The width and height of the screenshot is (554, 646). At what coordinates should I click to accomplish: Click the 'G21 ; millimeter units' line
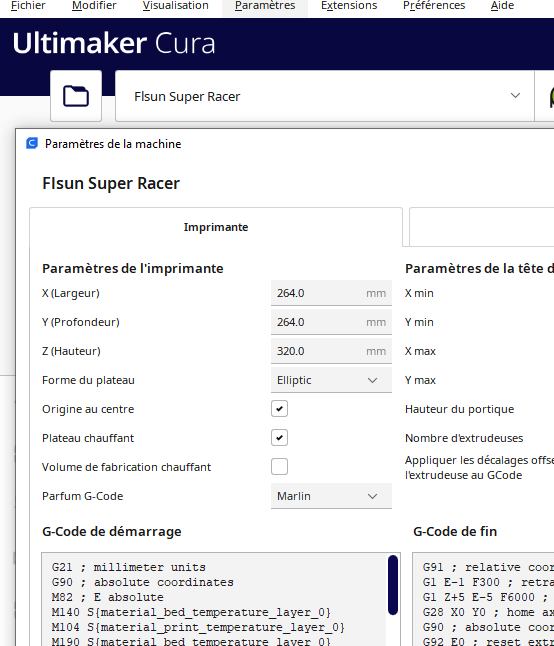click(129, 567)
